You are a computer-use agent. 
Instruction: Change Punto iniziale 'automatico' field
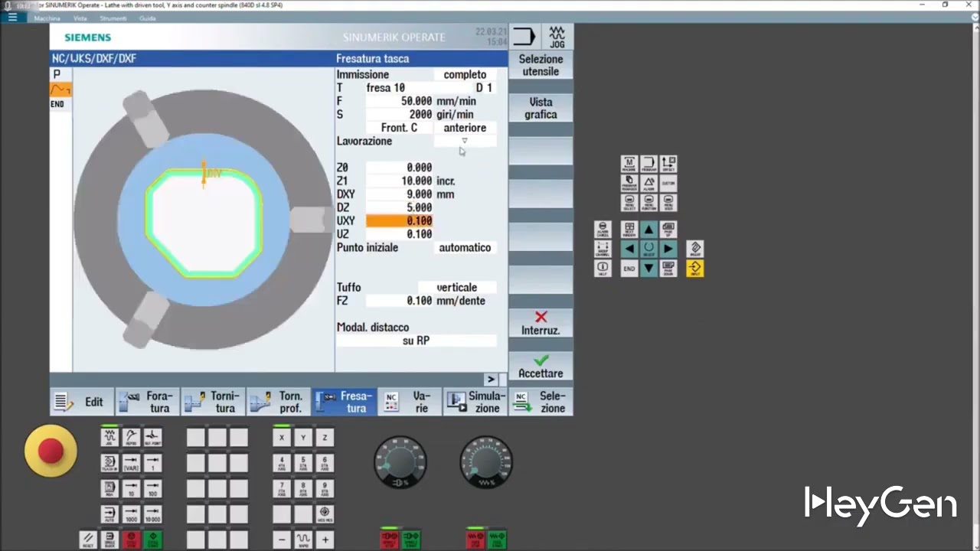click(x=465, y=247)
